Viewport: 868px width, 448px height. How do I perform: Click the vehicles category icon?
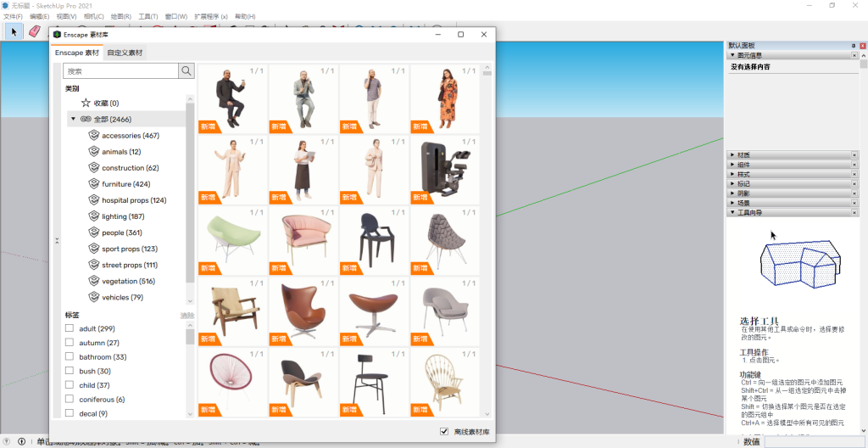click(x=94, y=297)
